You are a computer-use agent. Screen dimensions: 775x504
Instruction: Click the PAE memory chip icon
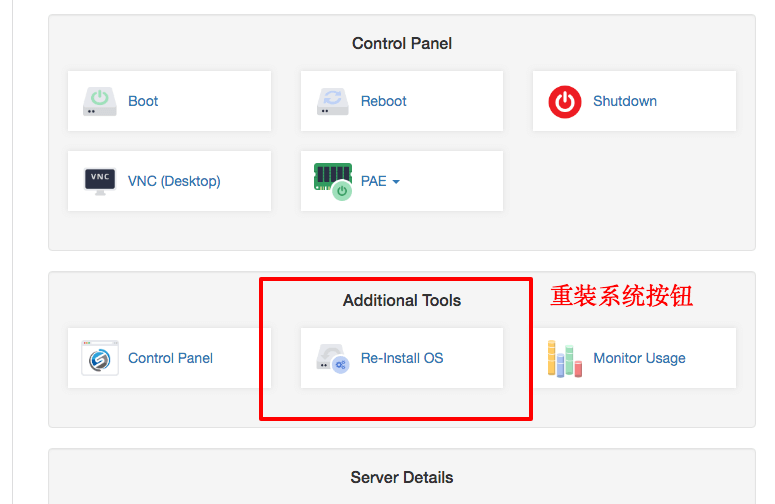pos(333,181)
